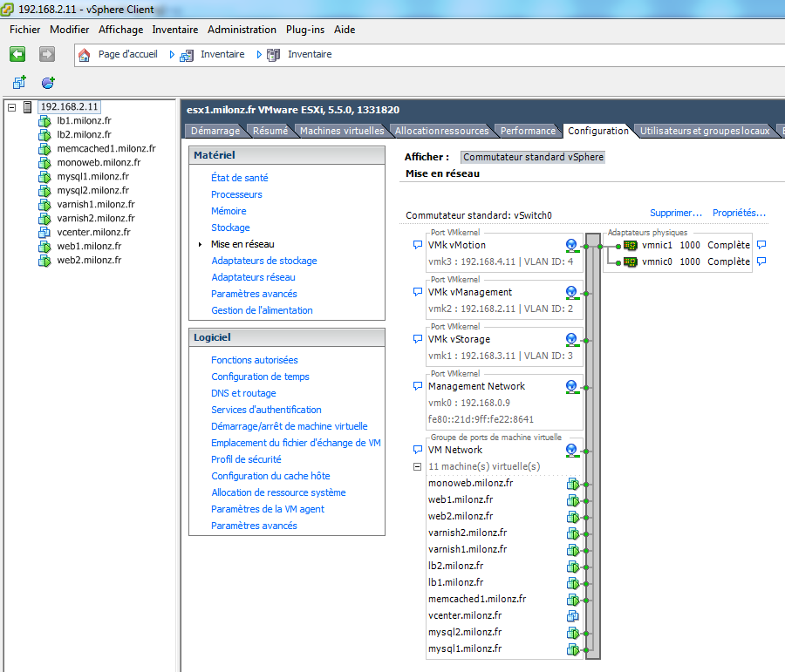This screenshot has width=785, height=672.
Task: Click vmk3 : 192.168.4.11 VLAN ID text
Action: [500, 261]
